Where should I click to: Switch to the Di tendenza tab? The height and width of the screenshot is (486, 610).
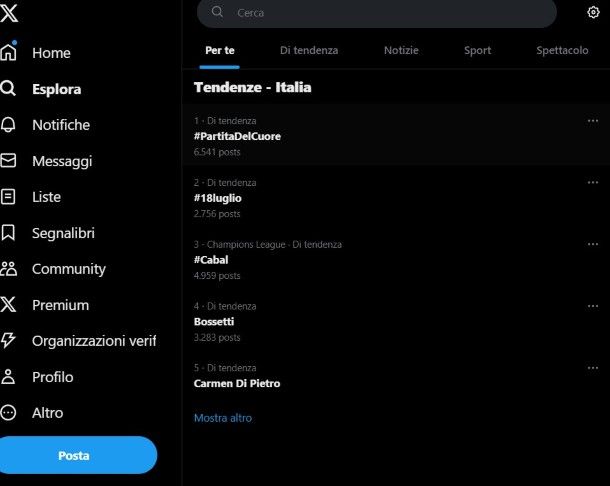309,50
